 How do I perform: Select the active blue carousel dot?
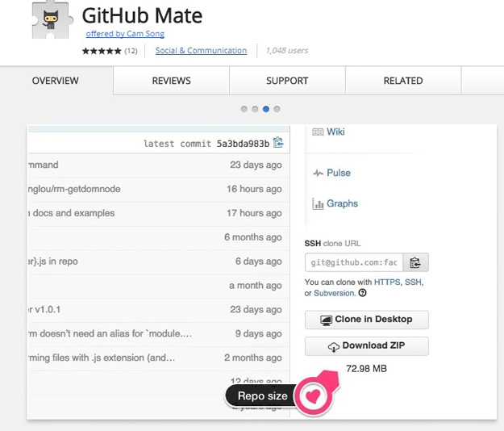266,109
